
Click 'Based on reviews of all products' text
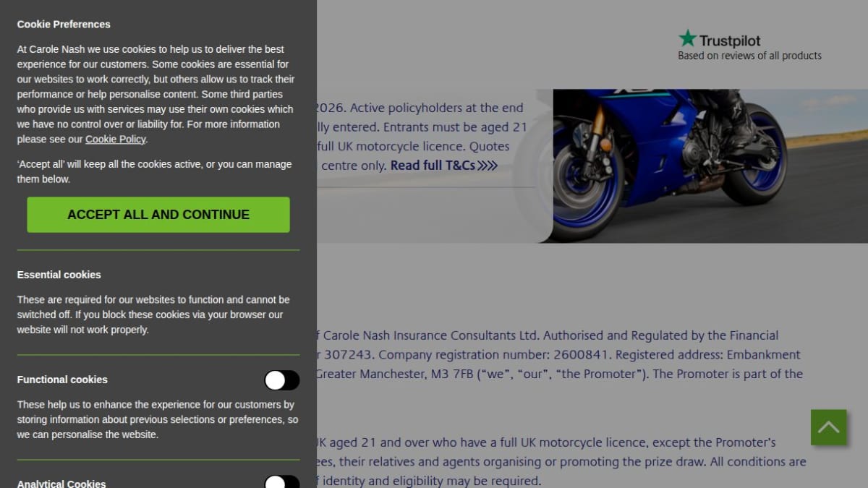point(749,56)
